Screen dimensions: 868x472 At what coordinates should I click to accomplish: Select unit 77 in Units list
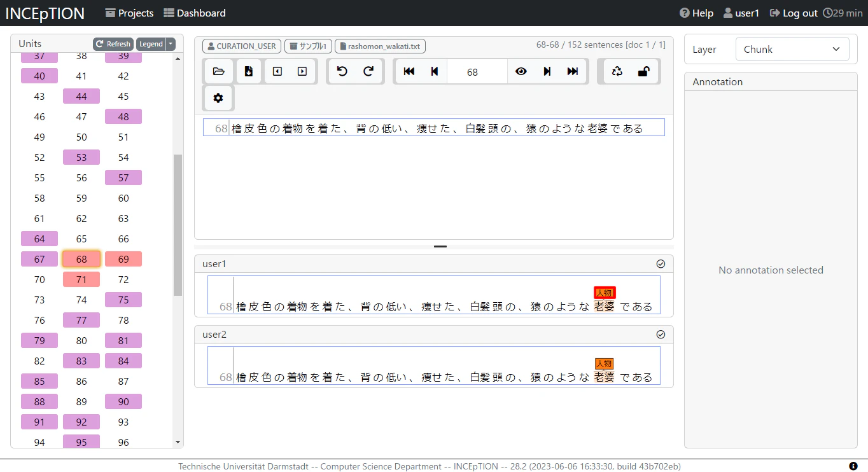[x=81, y=320]
